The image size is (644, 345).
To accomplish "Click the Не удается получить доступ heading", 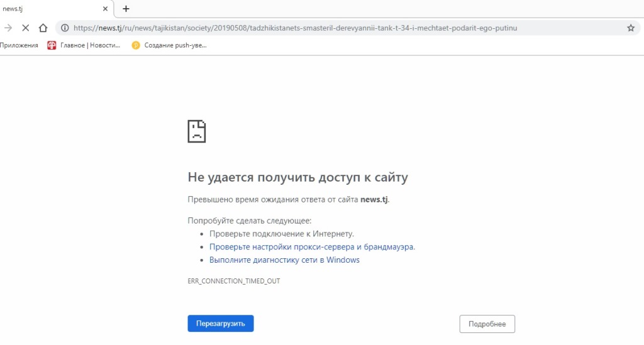I will click(x=297, y=177).
